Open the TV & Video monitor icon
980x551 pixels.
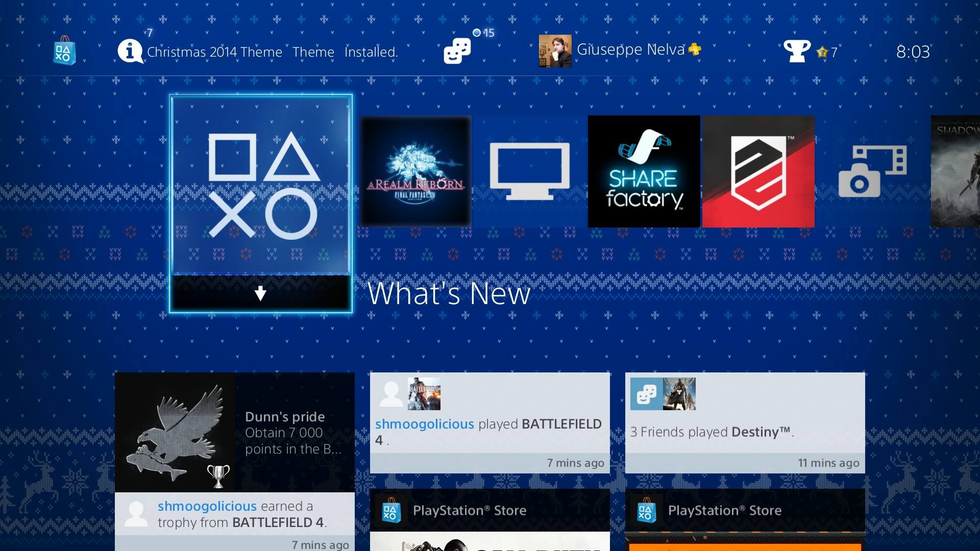pyautogui.click(x=530, y=171)
